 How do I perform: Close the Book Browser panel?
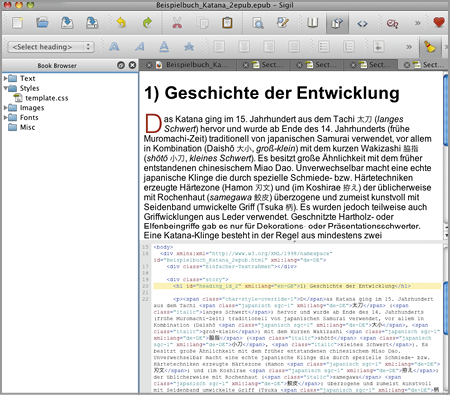click(x=132, y=65)
